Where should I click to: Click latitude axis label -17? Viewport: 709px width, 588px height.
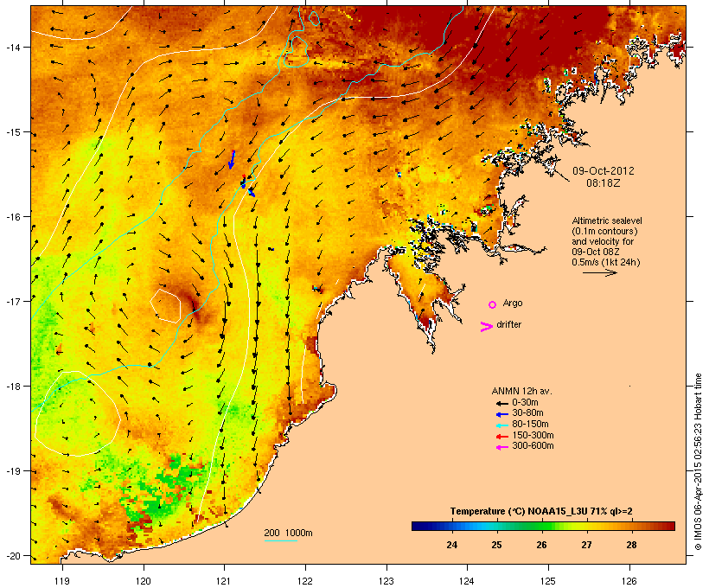tap(13, 301)
